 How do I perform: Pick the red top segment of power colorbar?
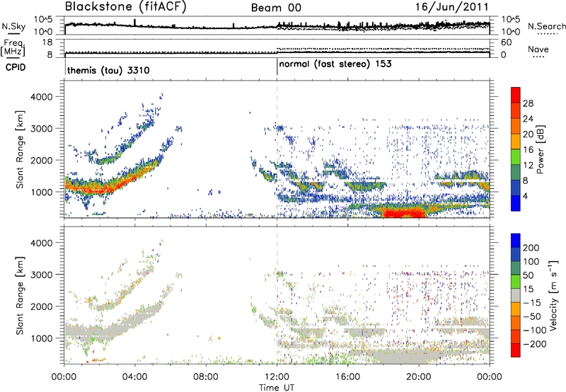click(516, 96)
